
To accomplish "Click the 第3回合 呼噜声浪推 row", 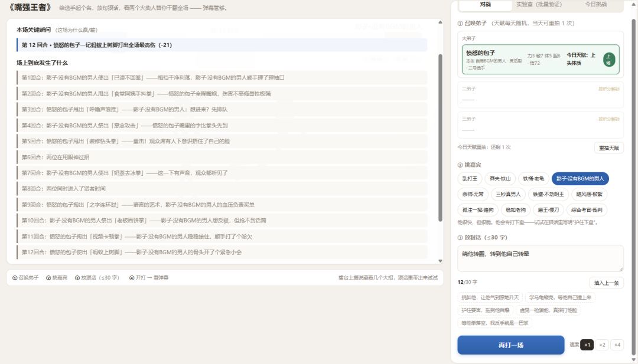I will tap(222, 109).
